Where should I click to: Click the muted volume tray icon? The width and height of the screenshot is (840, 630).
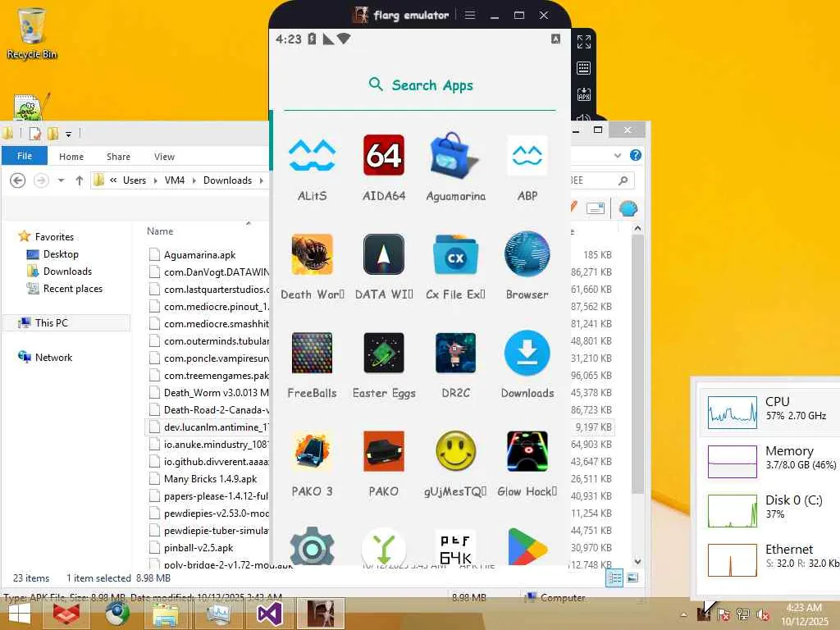point(763,614)
